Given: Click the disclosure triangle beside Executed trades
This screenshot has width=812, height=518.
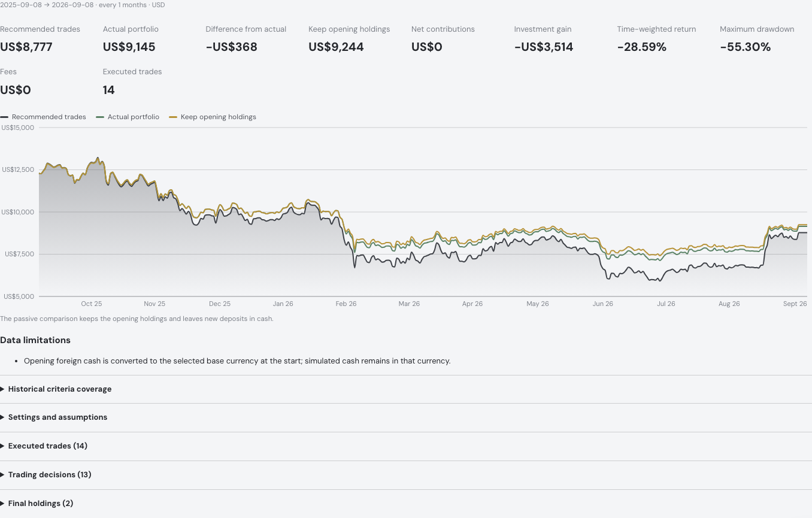Looking at the screenshot, I should tap(2, 446).
